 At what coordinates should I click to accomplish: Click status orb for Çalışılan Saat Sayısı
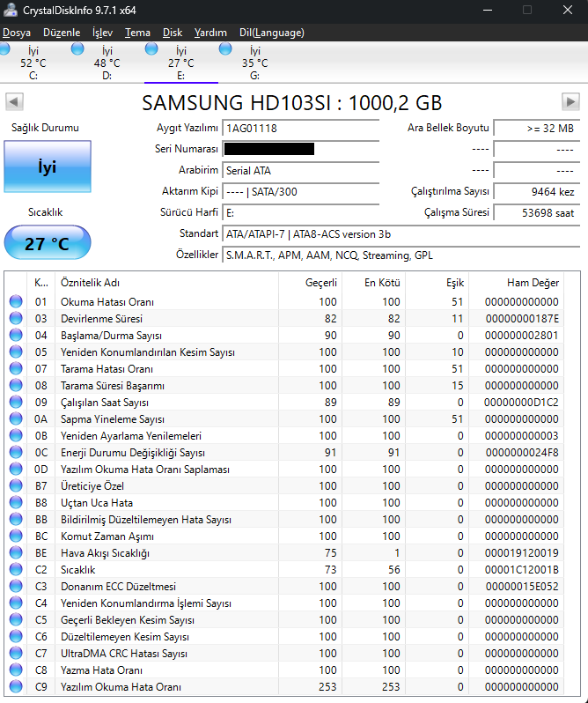(16, 403)
